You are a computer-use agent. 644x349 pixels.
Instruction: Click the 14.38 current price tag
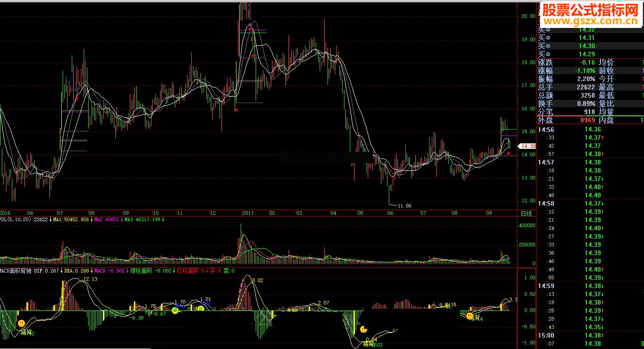coord(526,146)
